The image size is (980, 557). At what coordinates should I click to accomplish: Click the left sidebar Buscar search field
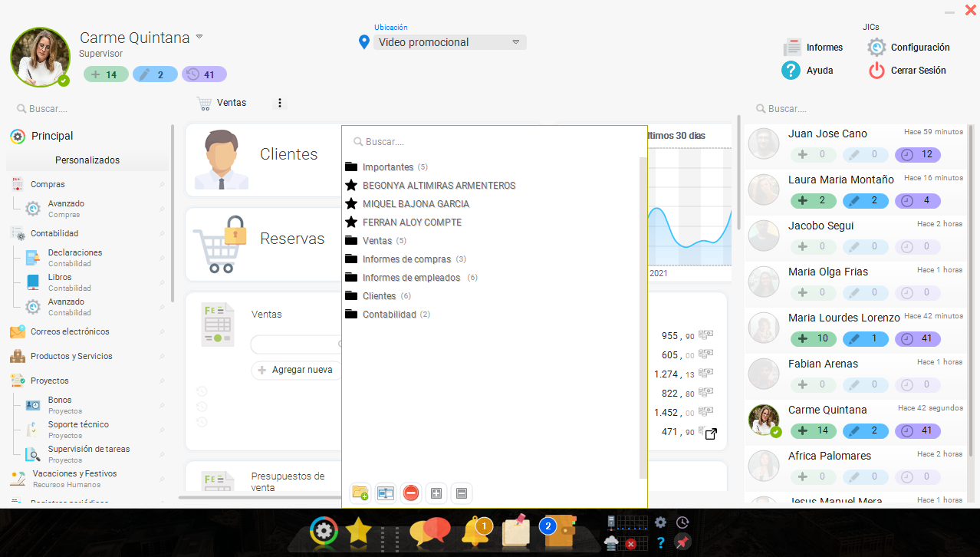(92, 109)
